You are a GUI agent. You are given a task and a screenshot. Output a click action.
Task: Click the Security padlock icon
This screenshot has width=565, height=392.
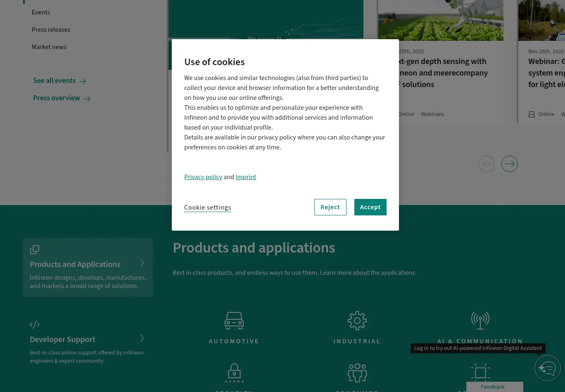(x=234, y=373)
